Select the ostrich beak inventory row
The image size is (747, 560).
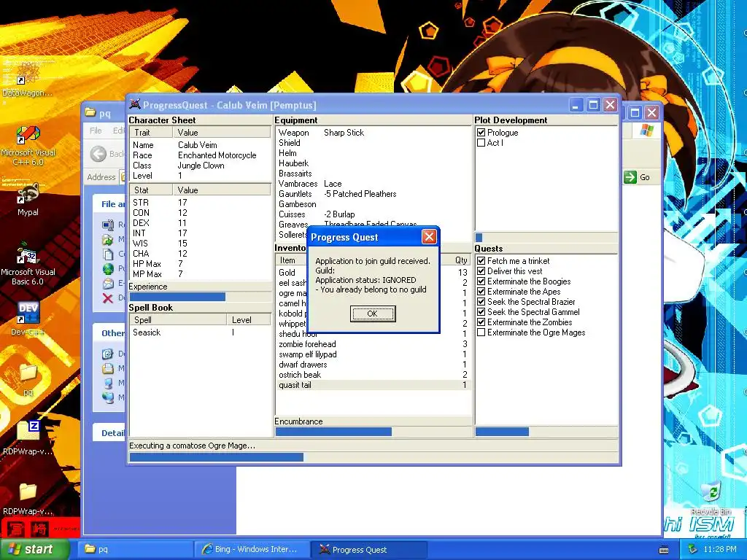pos(373,375)
